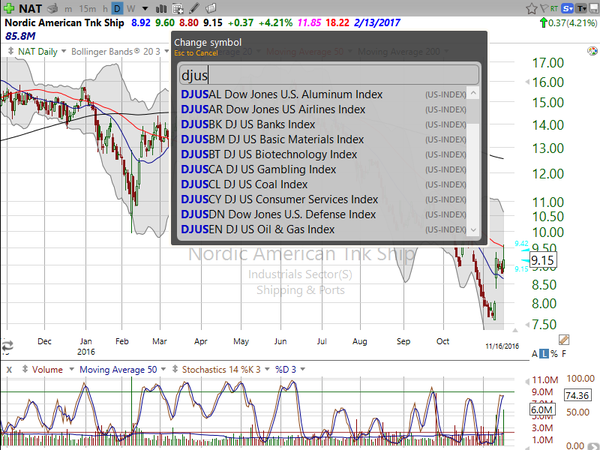Viewport: 600px width, 450px height.
Task: Select the pencil drawing tools icon
Action: pyautogui.click(x=194, y=8)
